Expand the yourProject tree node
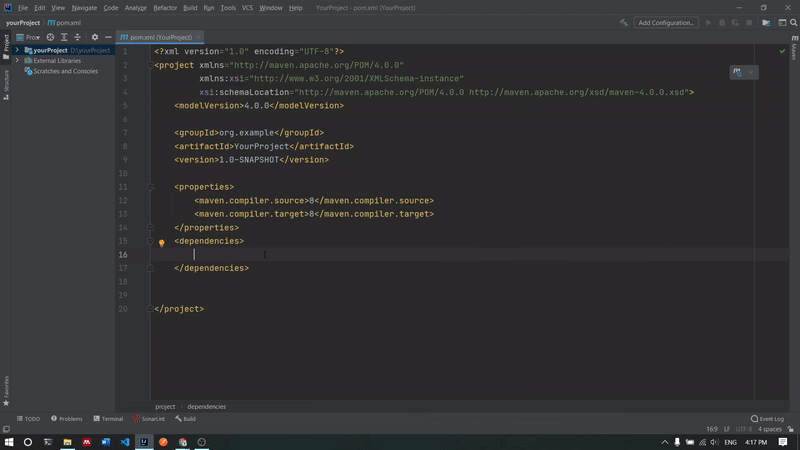Image resolution: width=800 pixels, height=450 pixels. tap(17, 50)
